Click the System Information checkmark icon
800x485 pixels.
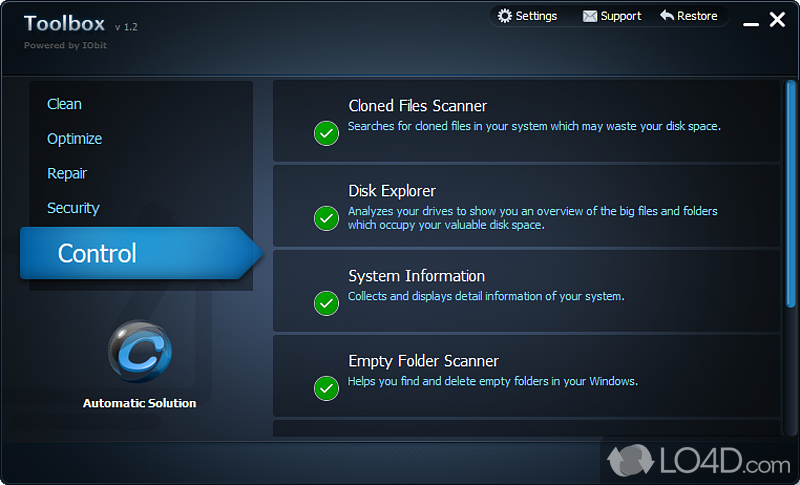(327, 303)
